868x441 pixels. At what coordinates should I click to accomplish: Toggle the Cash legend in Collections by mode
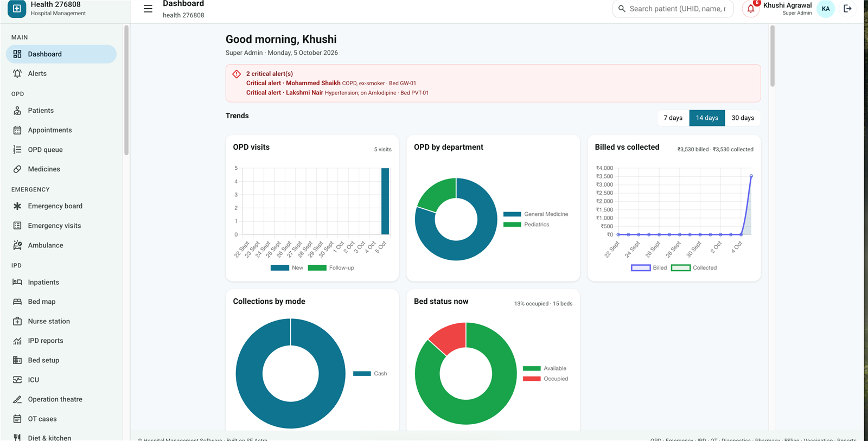[x=370, y=374]
